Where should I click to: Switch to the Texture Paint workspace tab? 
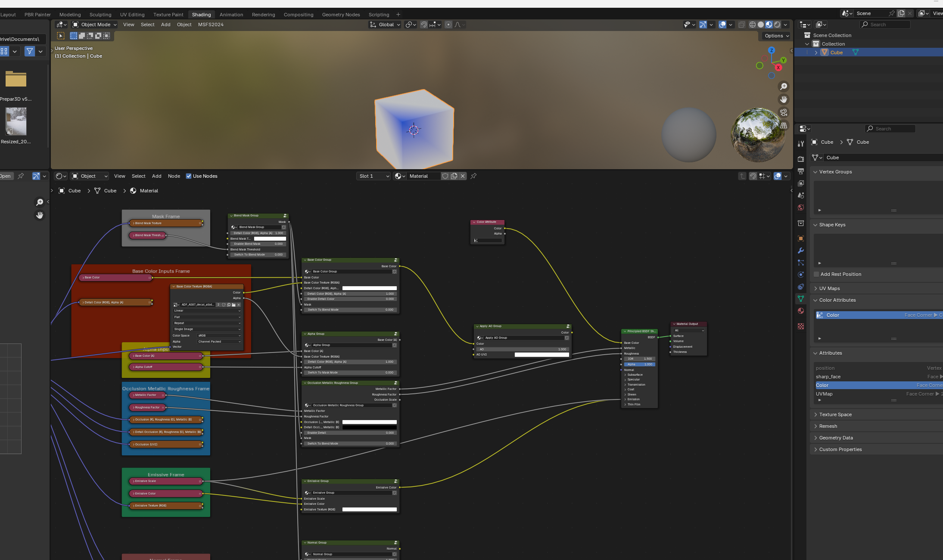(168, 15)
